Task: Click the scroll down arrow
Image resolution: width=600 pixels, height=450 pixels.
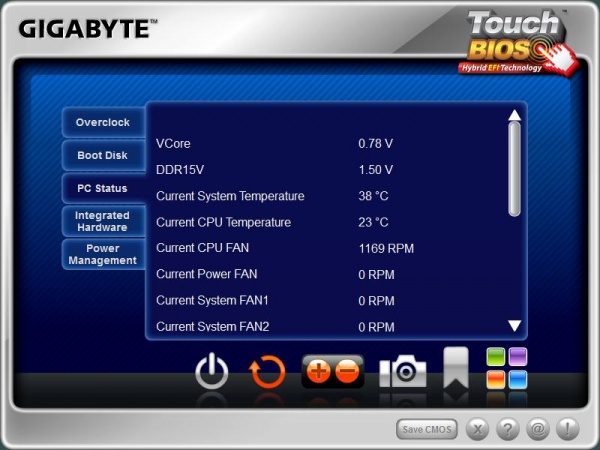Action: click(x=515, y=326)
